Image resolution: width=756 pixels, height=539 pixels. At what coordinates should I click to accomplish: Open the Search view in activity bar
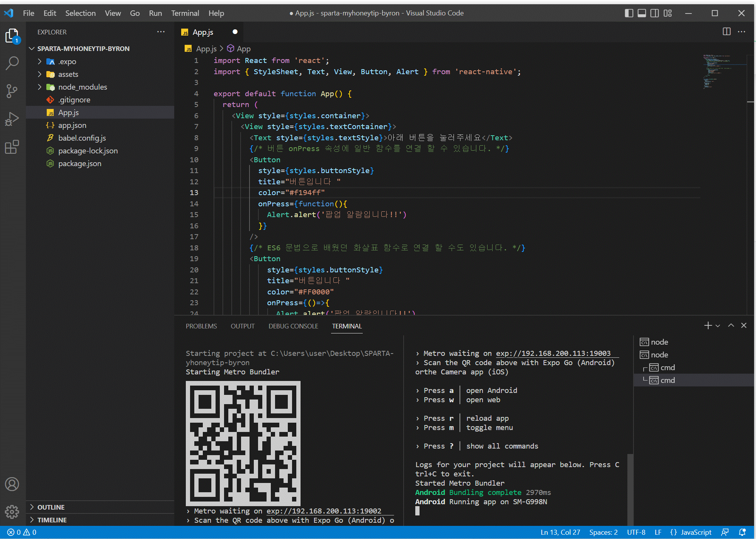(12, 63)
